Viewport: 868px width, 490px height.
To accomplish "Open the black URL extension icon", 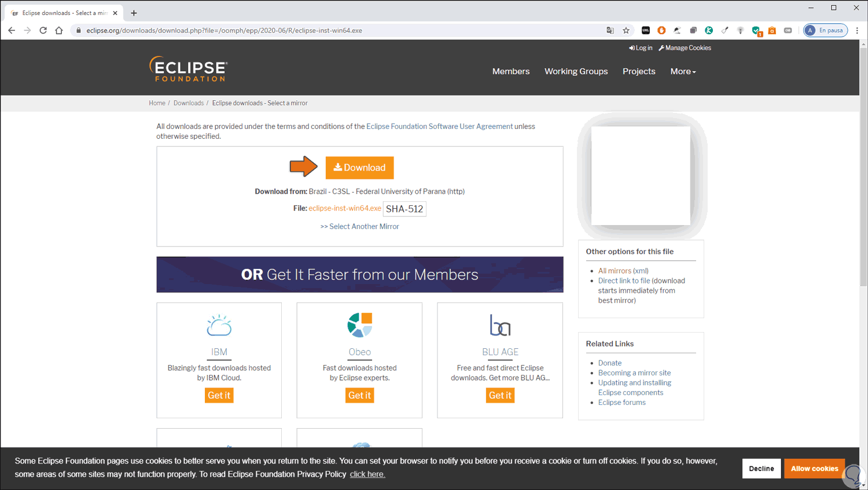I will [x=646, y=31].
